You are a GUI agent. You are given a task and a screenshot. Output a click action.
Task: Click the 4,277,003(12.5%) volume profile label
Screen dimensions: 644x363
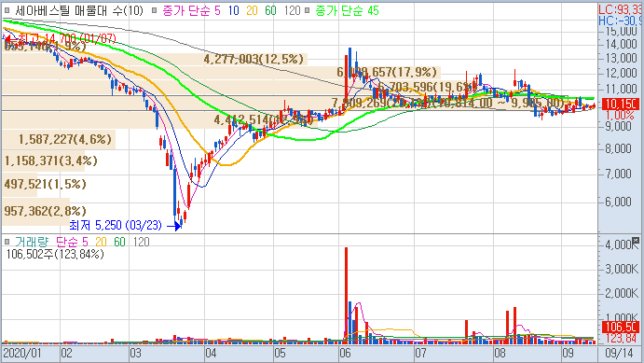coord(253,59)
